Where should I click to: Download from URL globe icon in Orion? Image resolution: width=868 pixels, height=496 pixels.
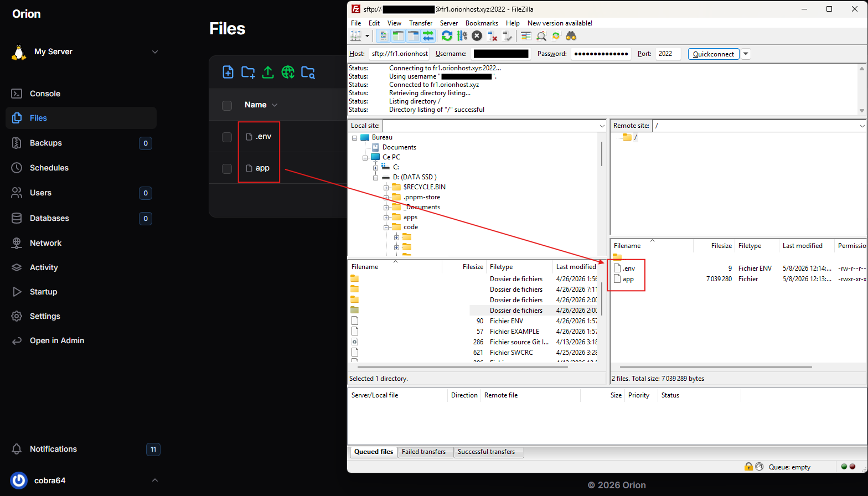point(288,72)
